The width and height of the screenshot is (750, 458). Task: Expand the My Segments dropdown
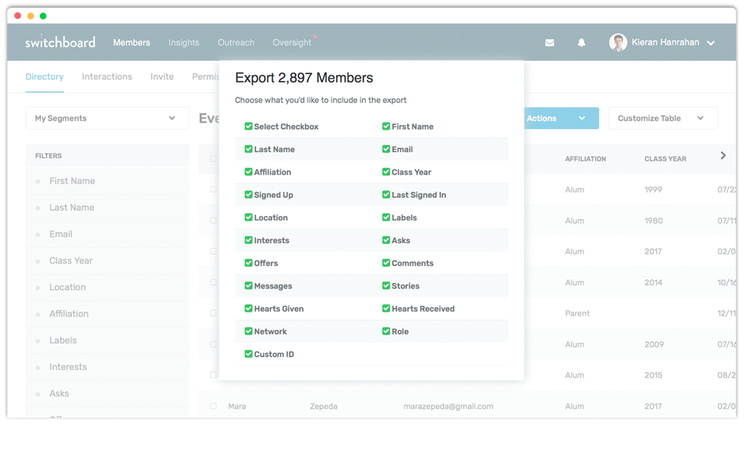(107, 118)
